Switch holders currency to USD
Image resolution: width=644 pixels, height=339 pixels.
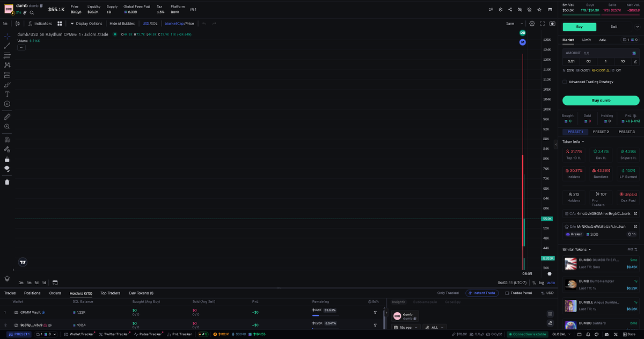tap(547, 293)
